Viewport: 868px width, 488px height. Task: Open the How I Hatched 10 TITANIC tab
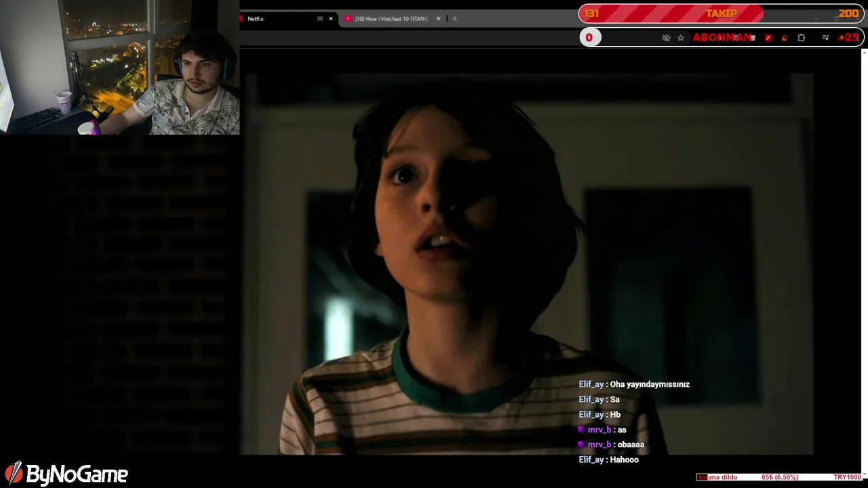tap(391, 19)
